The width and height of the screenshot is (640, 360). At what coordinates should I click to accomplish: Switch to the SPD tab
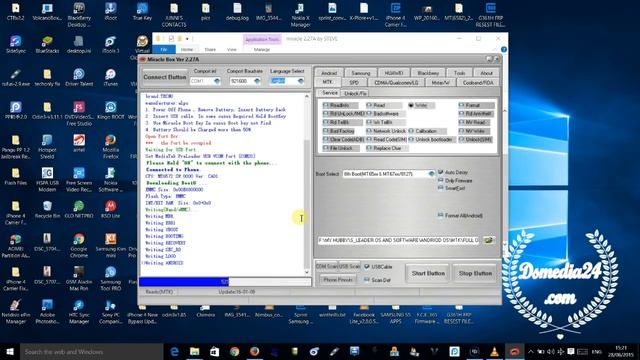click(x=354, y=82)
